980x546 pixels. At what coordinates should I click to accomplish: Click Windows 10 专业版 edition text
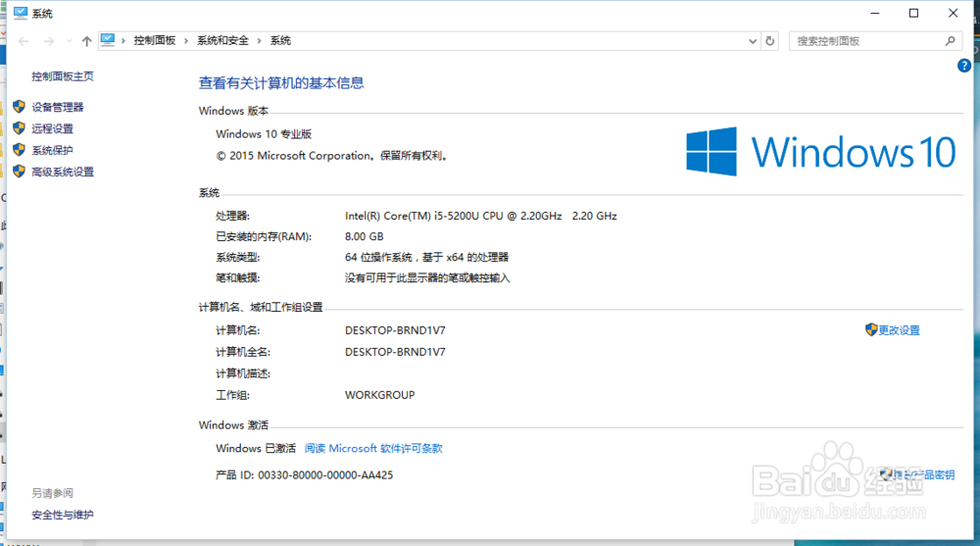(x=263, y=134)
